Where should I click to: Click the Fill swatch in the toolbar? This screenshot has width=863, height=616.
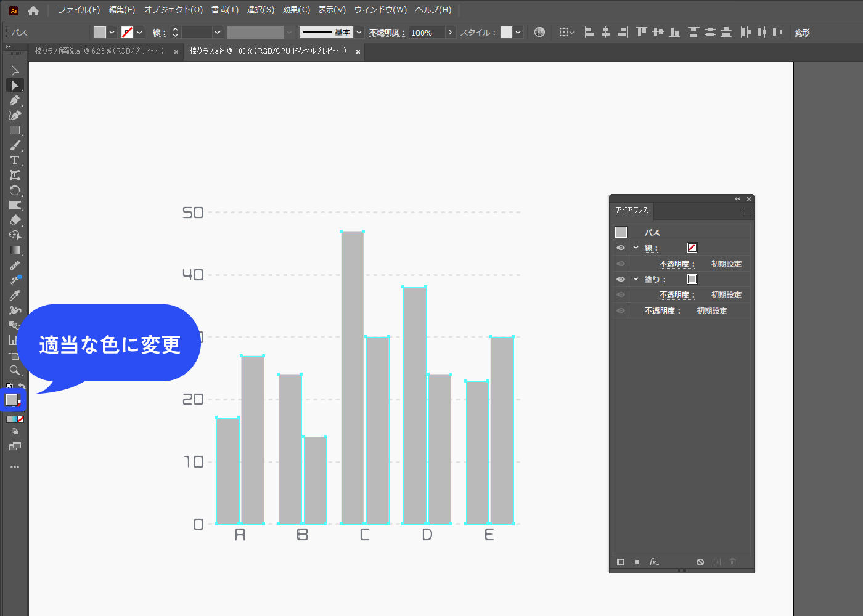tap(11, 400)
